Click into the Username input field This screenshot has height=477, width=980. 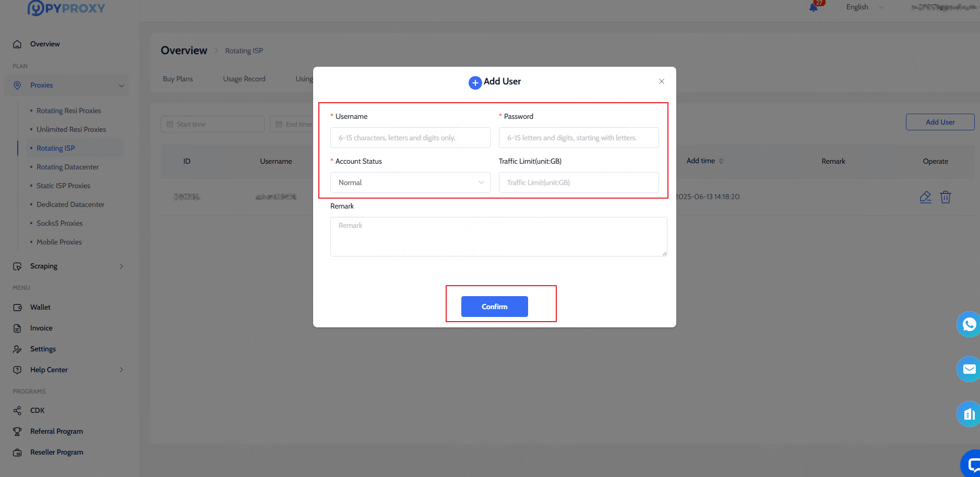pos(410,138)
